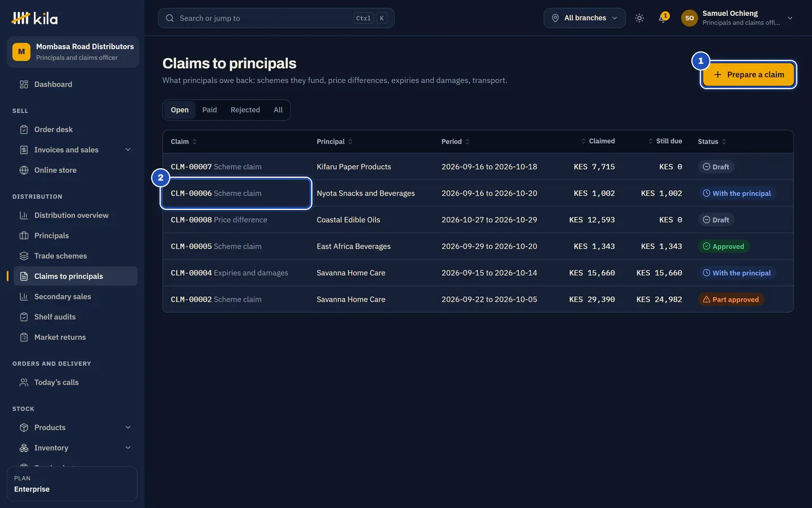Viewport: 812px width, 508px height.
Task: Click the Distribution overview chart icon
Action: pyautogui.click(x=24, y=215)
